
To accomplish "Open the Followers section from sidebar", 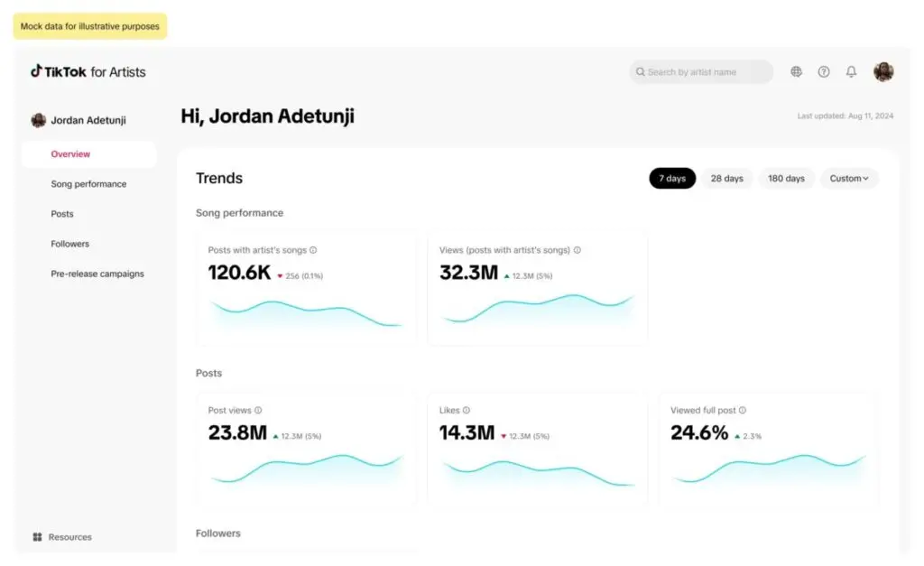I will 70,243.
